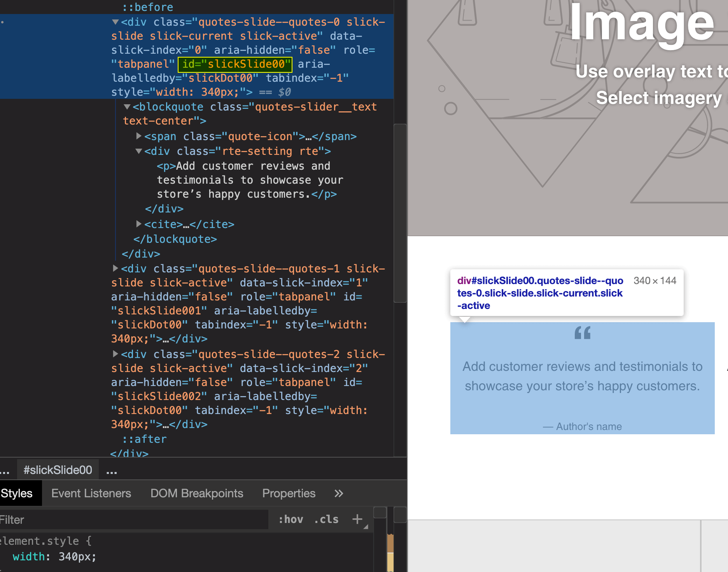The image size is (728, 572).
Task: Click the quotation mark icon in testimonial preview
Action: click(x=582, y=333)
